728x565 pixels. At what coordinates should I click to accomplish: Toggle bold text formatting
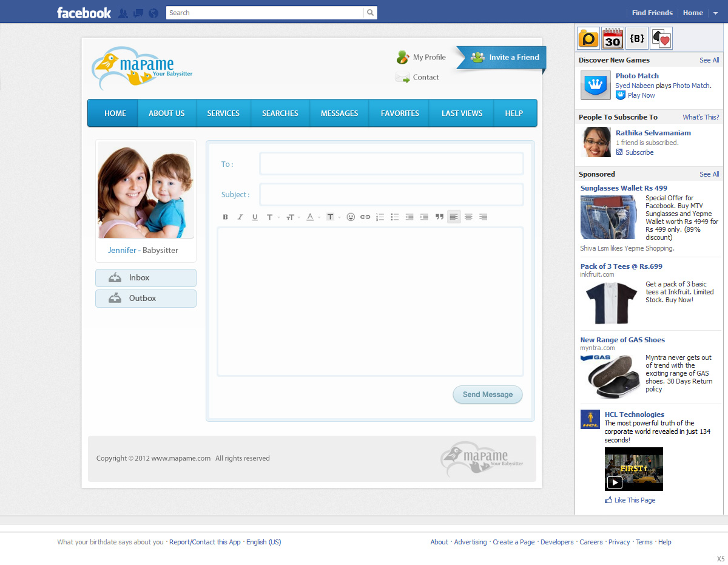click(225, 217)
